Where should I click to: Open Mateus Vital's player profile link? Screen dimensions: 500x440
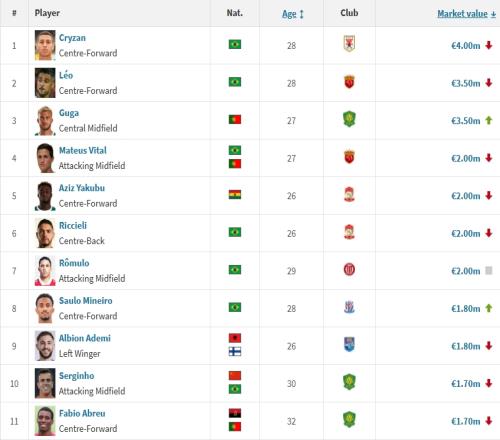click(x=83, y=150)
